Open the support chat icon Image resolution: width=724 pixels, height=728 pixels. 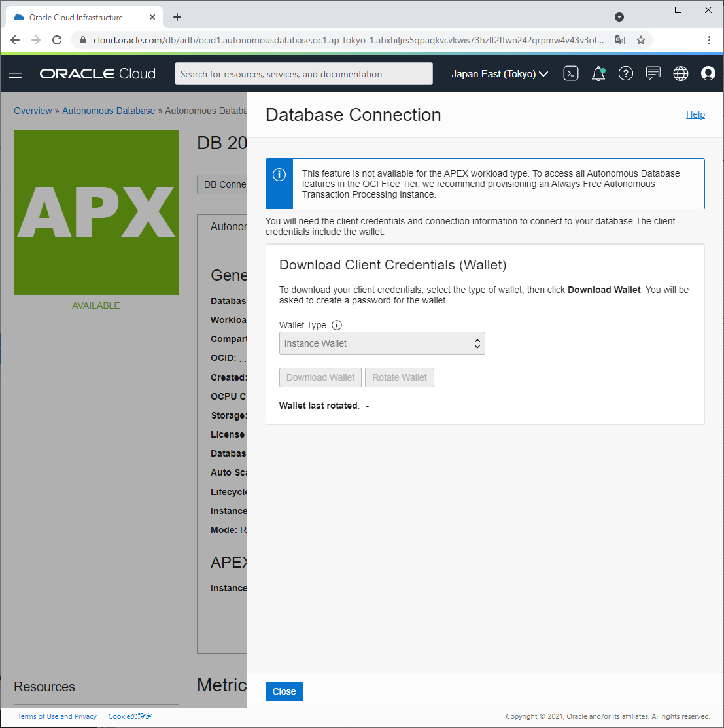(653, 73)
